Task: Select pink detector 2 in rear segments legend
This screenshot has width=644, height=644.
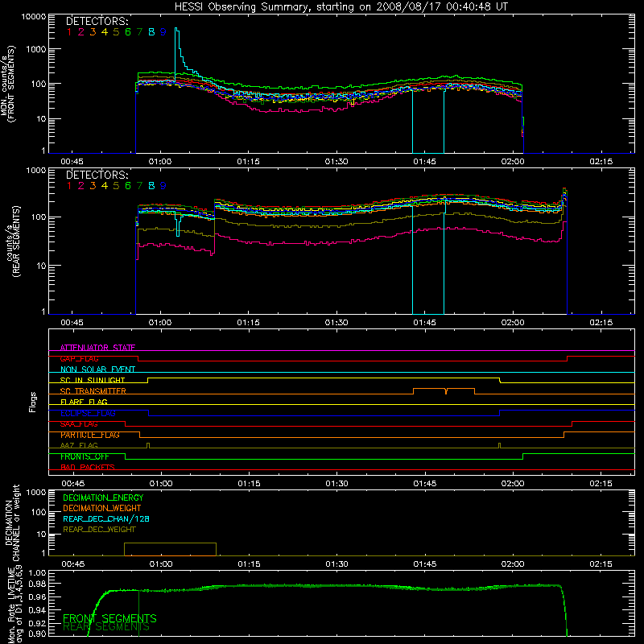Action: pos(81,186)
